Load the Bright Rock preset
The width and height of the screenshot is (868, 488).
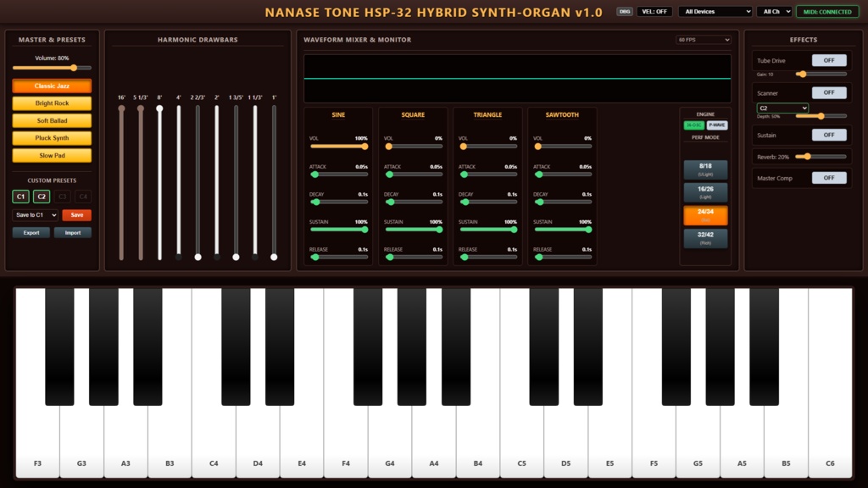(52, 103)
